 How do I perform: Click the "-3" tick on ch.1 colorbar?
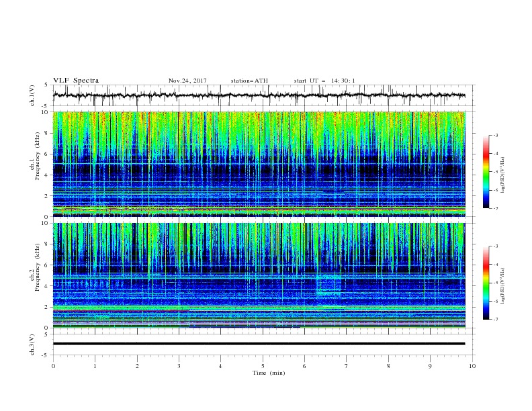click(496, 135)
